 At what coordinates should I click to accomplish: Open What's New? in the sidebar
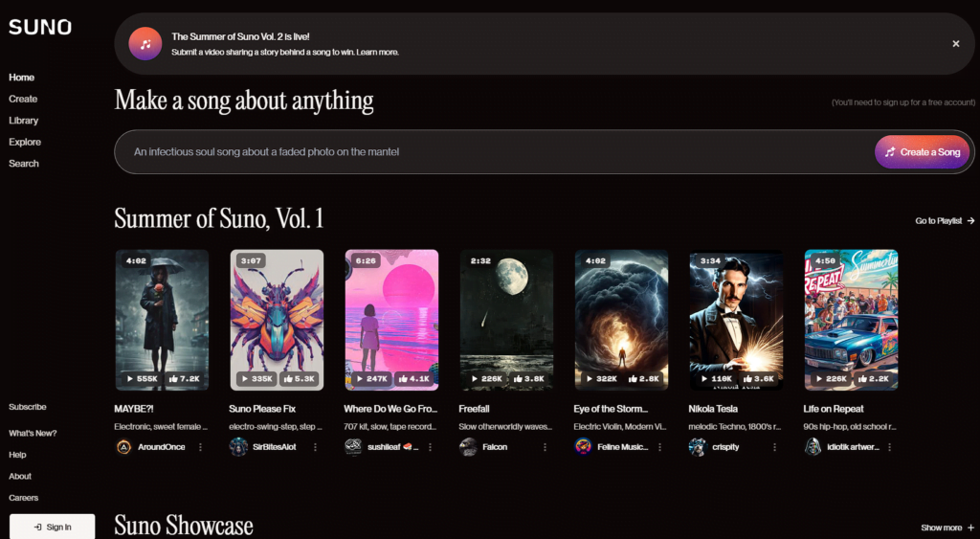tap(33, 434)
